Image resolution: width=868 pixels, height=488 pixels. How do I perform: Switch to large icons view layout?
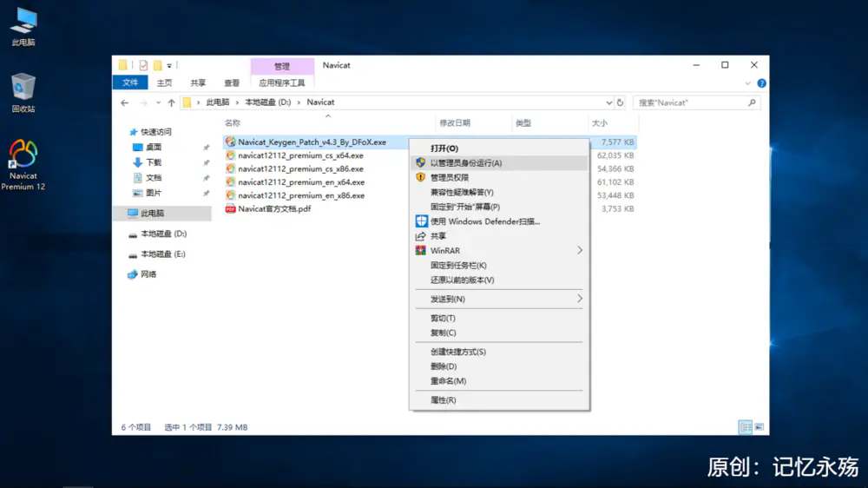pos(759,427)
